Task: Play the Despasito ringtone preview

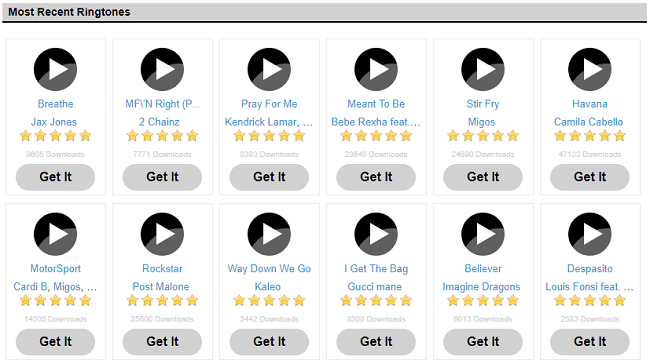Action: click(x=590, y=234)
